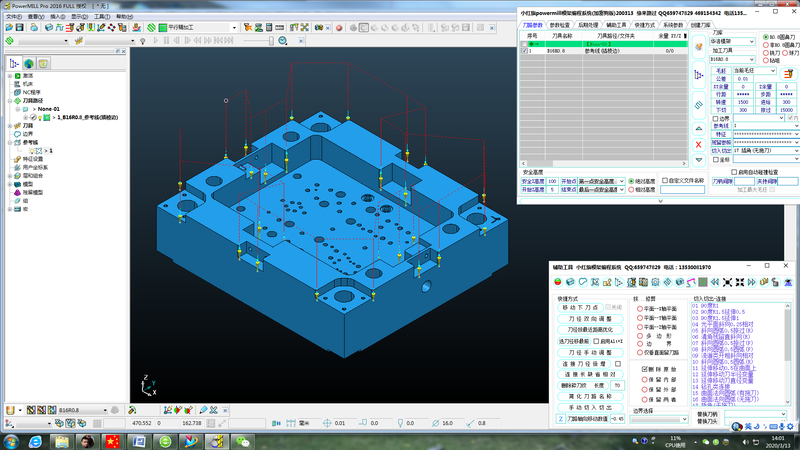Start simulation with the Play button

pyautogui.click(x=156, y=40)
